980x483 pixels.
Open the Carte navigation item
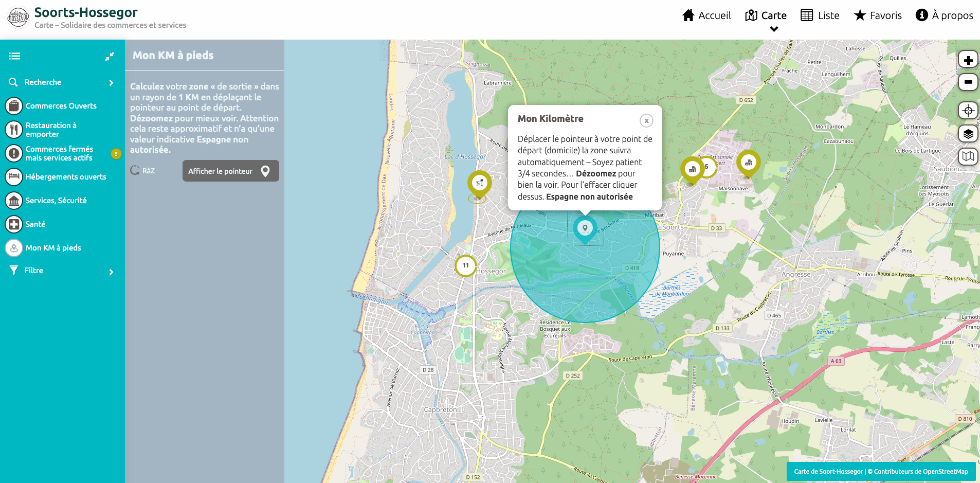coord(766,15)
